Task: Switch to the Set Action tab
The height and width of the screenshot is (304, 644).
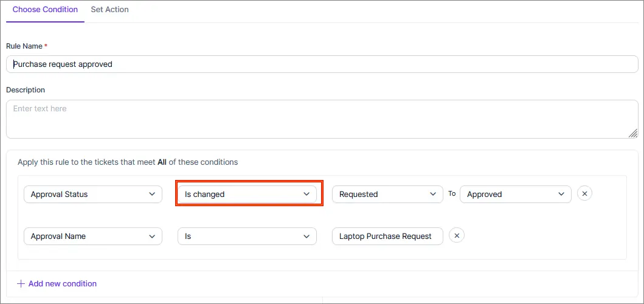Action: (x=109, y=10)
